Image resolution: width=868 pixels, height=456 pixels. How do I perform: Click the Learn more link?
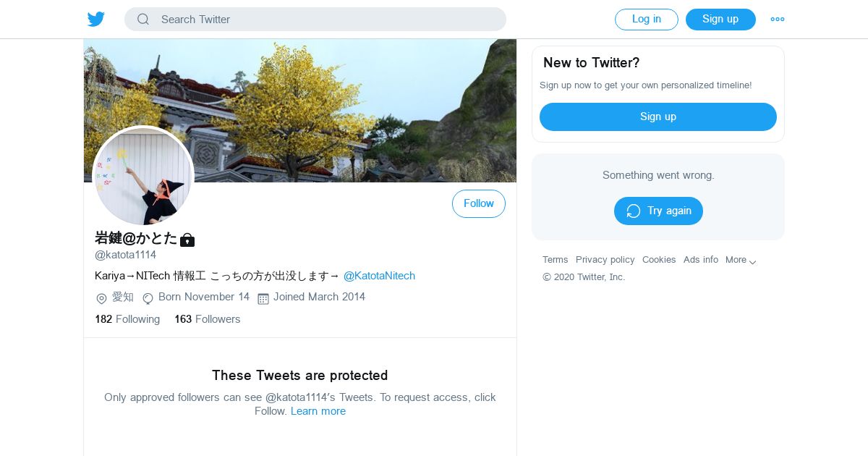[x=318, y=411]
